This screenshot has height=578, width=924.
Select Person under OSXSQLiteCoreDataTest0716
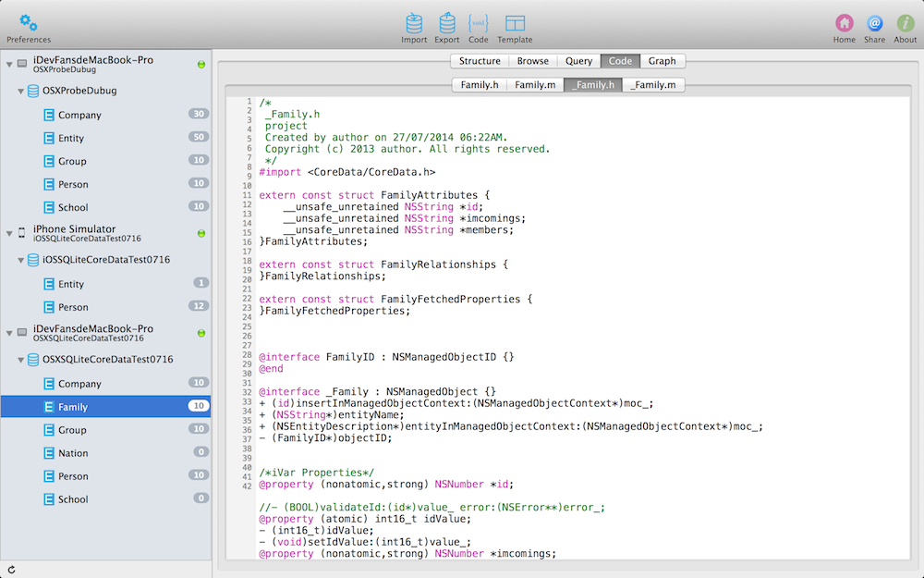(x=106, y=476)
